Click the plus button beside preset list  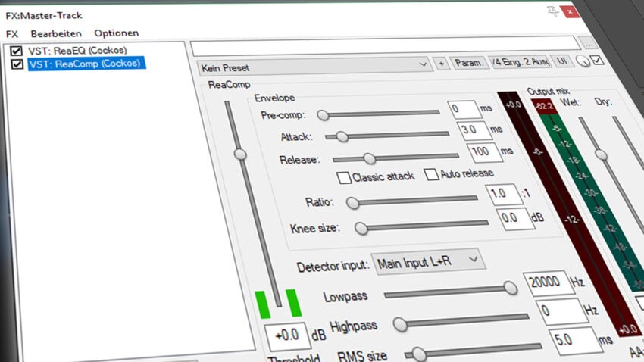click(441, 64)
